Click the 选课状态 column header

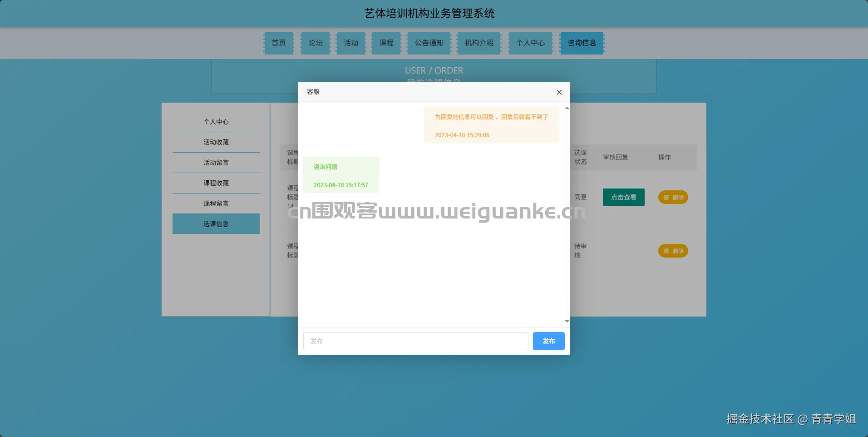(x=581, y=157)
